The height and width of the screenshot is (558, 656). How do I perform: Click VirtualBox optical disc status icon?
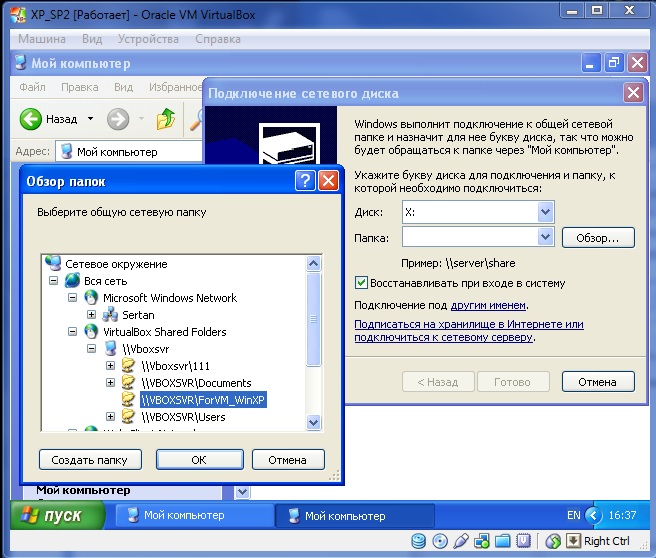pos(440,541)
